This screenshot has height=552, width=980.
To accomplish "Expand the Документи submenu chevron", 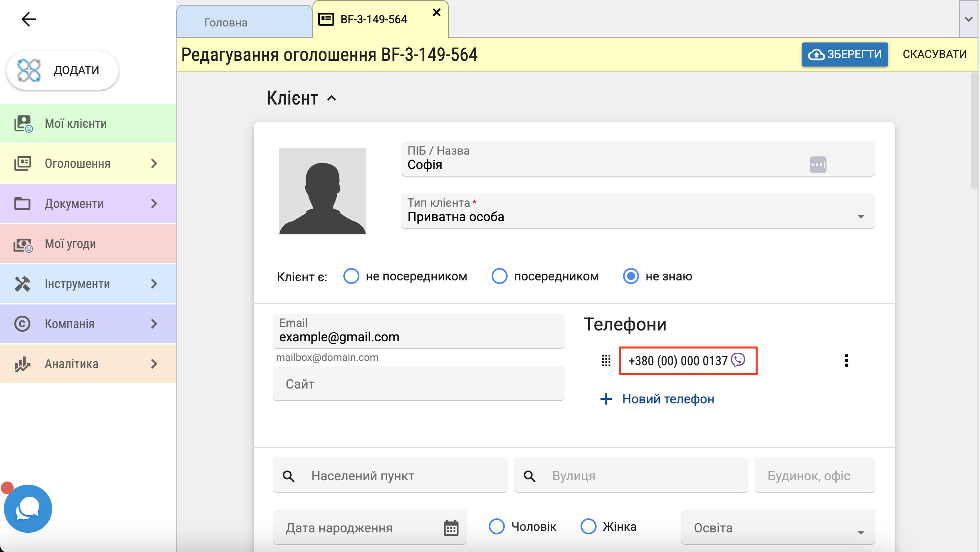I will pos(154,203).
